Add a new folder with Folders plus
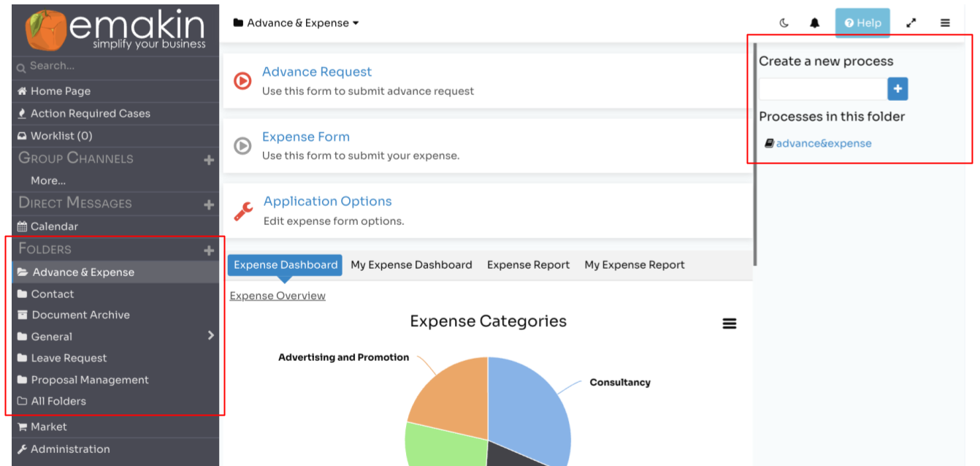This screenshot has height=466, width=980. click(209, 251)
